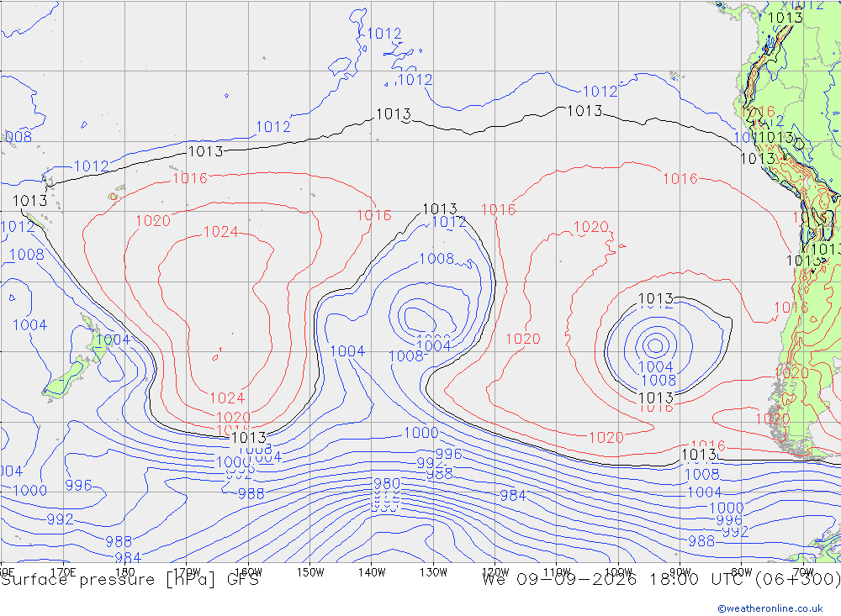Click the Surface pressure GFS title
The height and width of the screenshot is (616, 841).
pyautogui.click(x=130, y=580)
